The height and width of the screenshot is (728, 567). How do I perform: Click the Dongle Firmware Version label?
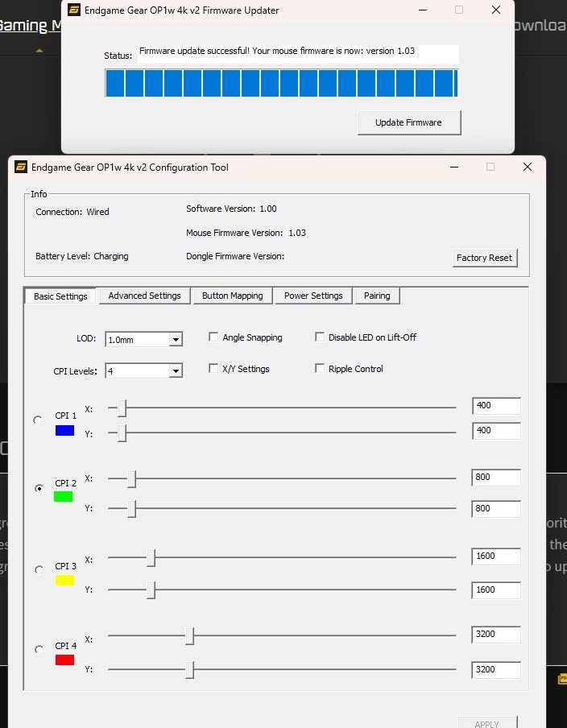235,256
